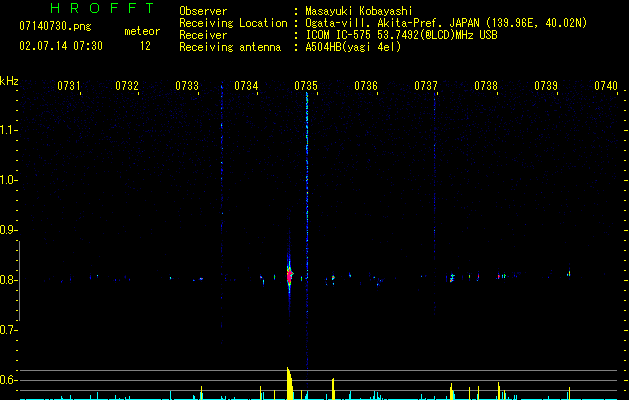Click the kHz axis unit label
The width and height of the screenshot is (629, 400).
click(x=9, y=81)
